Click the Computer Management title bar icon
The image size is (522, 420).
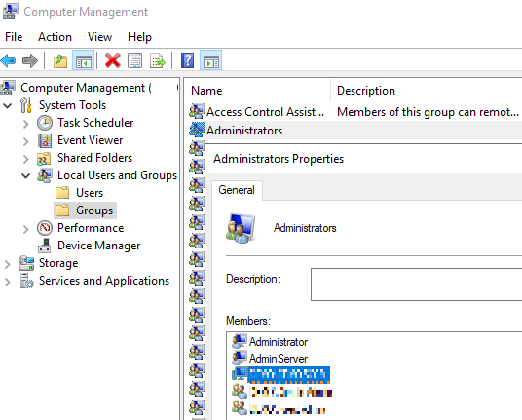tap(10, 11)
